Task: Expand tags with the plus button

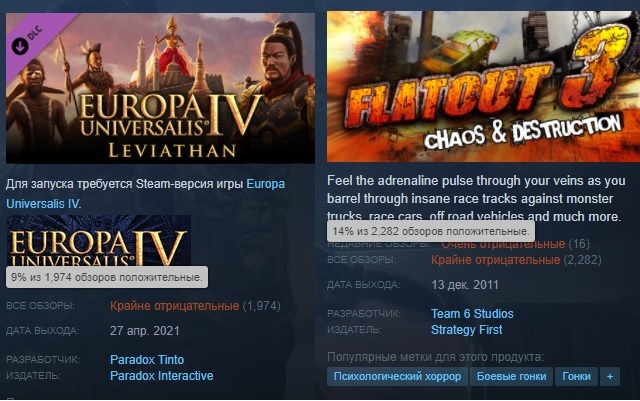Action: (x=610, y=376)
